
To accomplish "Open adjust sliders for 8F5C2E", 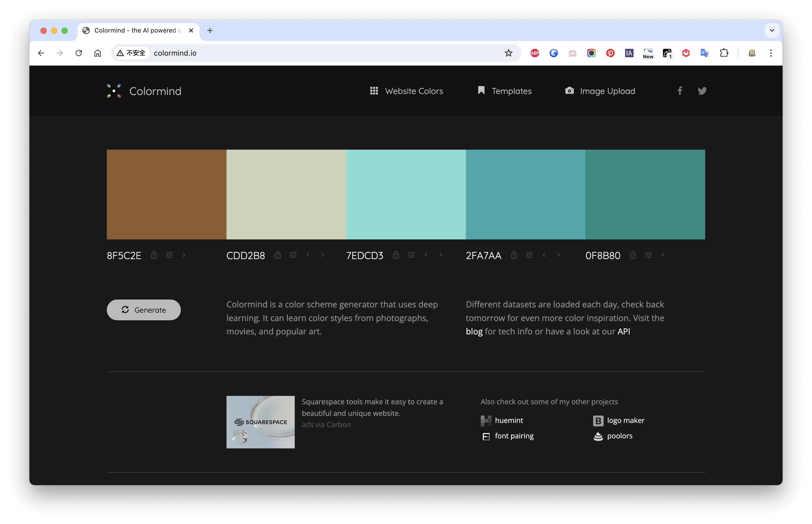I will click(x=169, y=255).
